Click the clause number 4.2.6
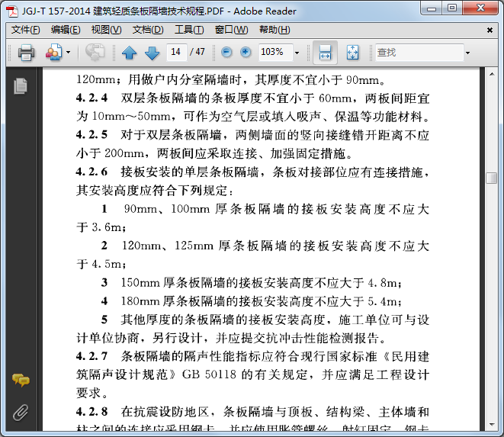Screen dimensions: 504x437 [x=91, y=172]
